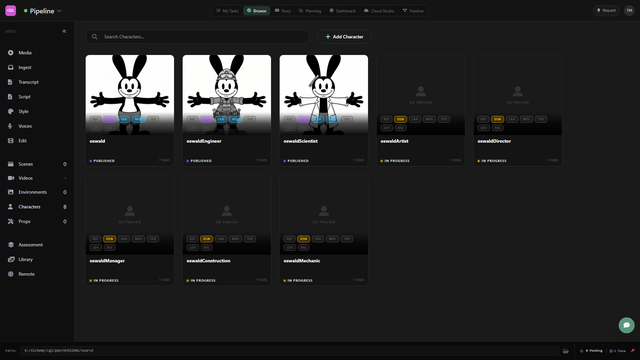The width and height of the screenshot is (640, 360).
Task: Toggle the yellow DSN stage on oswaldMechanic
Action: click(x=303, y=239)
